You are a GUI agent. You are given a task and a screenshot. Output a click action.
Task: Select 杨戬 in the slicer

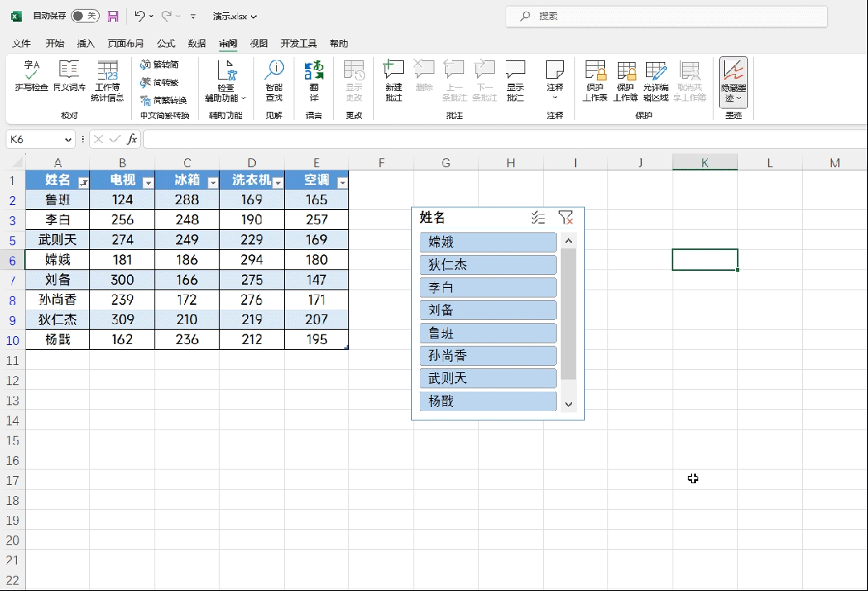(x=487, y=401)
